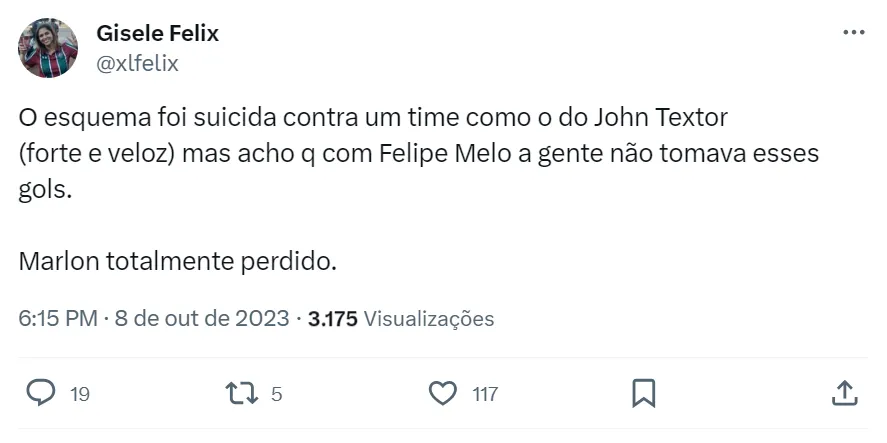The height and width of the screenshot is (443, 887).
Task: Open the share menu icon
Action: pyautogui.click(x=843, y=393)
